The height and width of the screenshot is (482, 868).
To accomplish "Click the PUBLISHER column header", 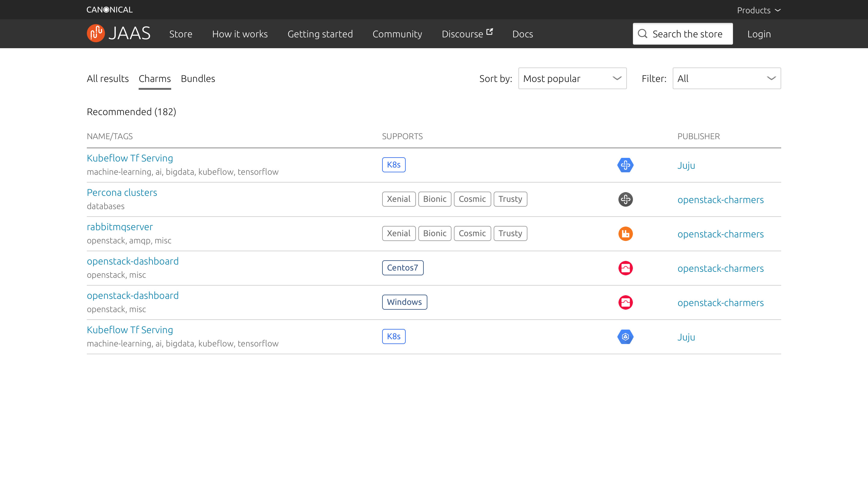I will [x=698, y=136].
